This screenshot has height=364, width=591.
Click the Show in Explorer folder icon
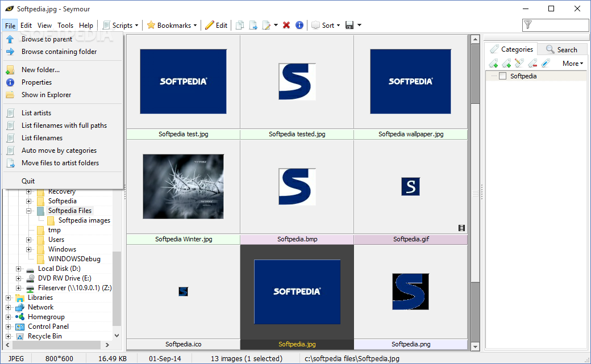pos(10,95)
